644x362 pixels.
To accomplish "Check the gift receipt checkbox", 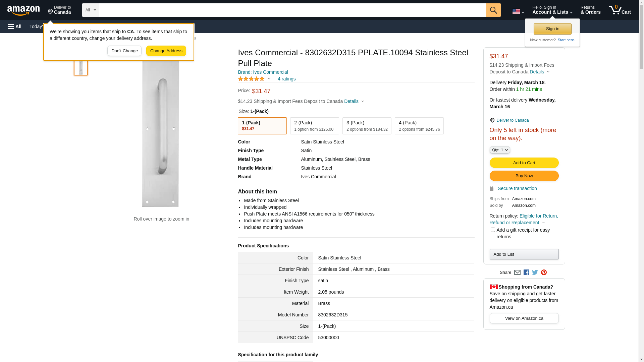I will click(493, 230).
